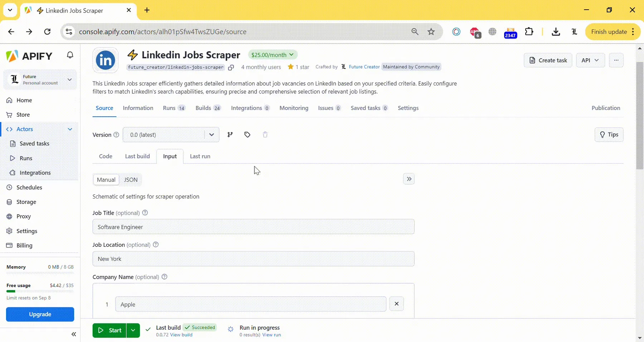The height and width of the screenshot is (342, 644).
Task: Click the Job Title help icon
Action: pos(145,212)
